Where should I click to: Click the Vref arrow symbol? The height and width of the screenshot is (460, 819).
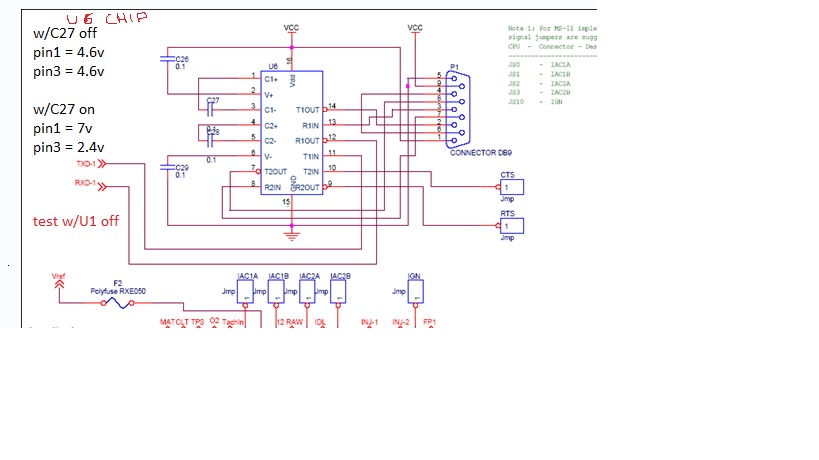[59, 284]
